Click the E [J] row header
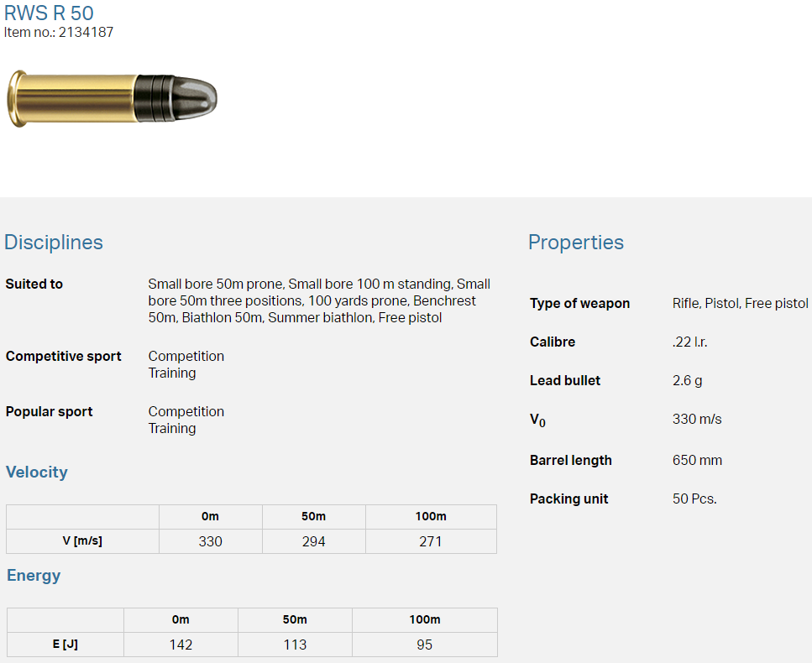Image resolution: width=812 pixels, height=663 pixels. click(x=65, y=645)
